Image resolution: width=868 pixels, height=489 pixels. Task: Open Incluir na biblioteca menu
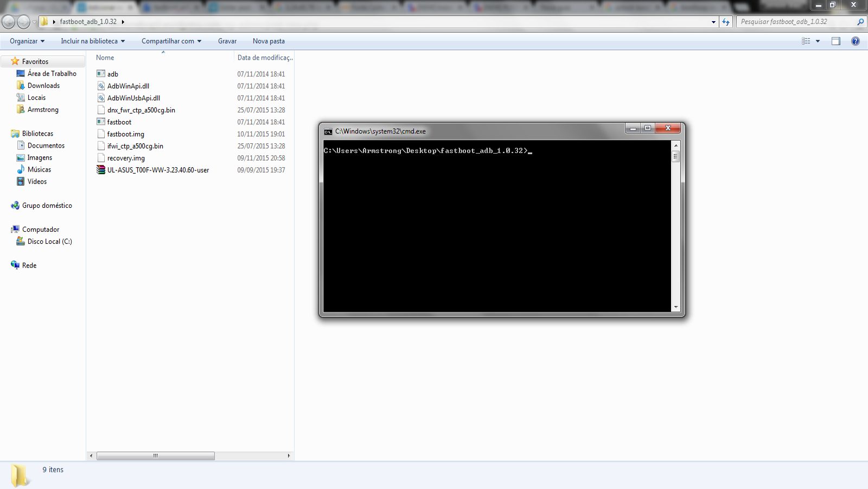(93, 41)
